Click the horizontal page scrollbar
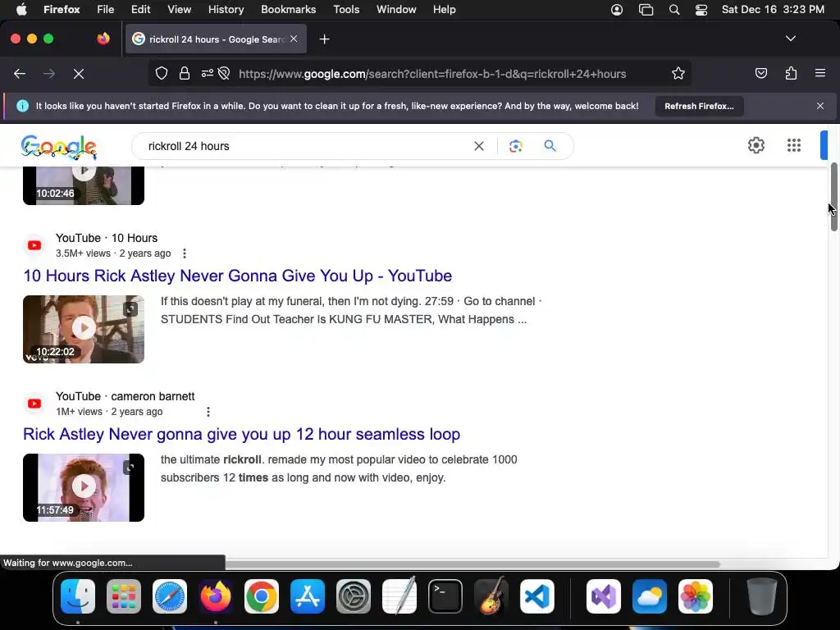 [472, 564]
